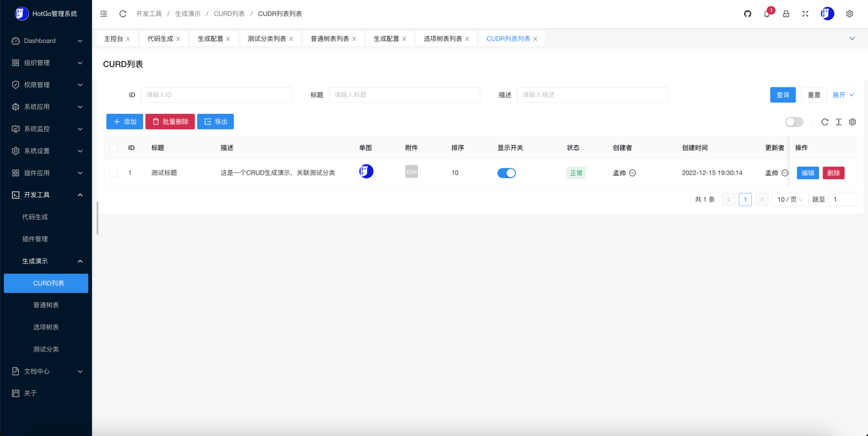868x436 pixels.
Task: Select 普通树表 in the sidebar
Action: (46, 305)
